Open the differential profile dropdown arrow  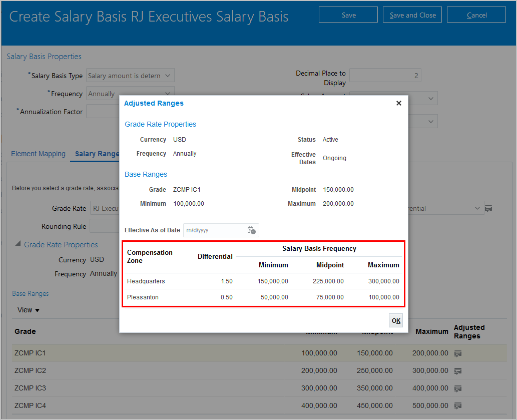tap(477, 208)
